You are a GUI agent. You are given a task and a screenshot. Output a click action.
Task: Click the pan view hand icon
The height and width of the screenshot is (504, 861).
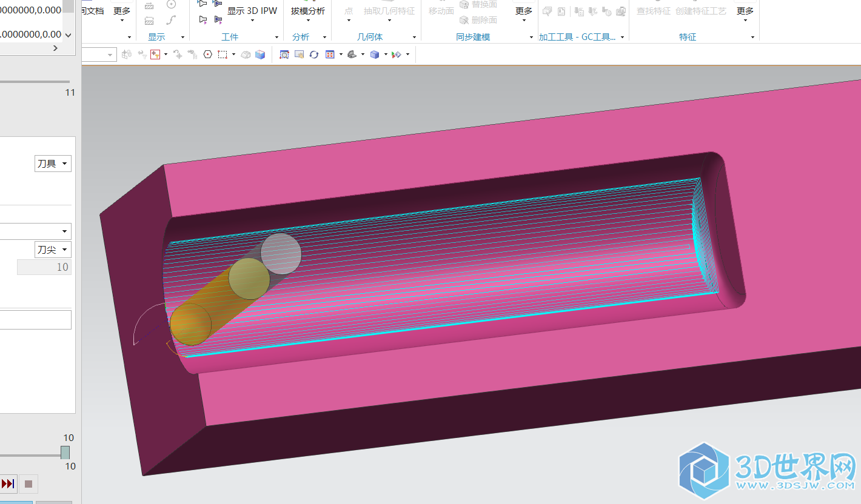coord(299,55)
